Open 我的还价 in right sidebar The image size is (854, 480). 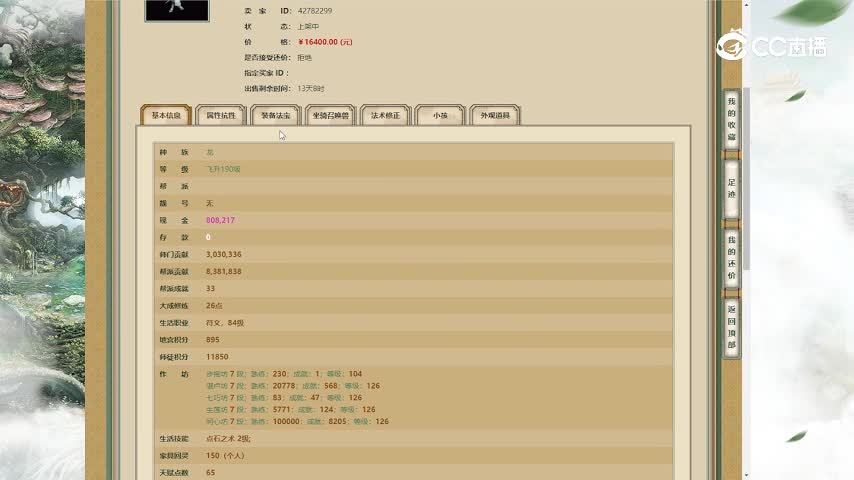pyautogui.click(x=731, y=258)
